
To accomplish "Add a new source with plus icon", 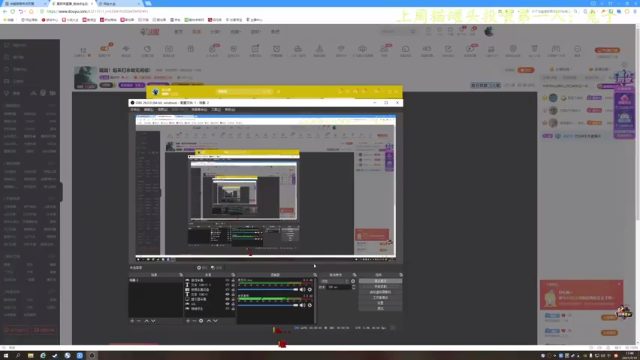I will click(x=188, y=321).
